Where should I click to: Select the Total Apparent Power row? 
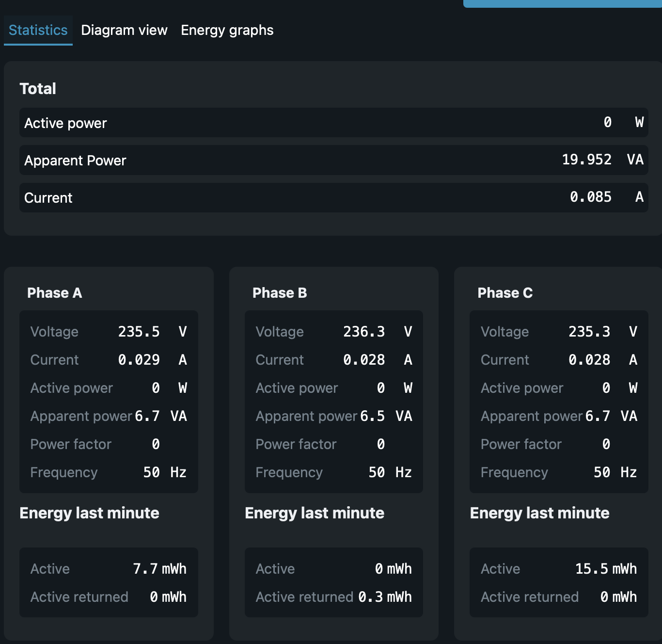(x=333, y=160)
